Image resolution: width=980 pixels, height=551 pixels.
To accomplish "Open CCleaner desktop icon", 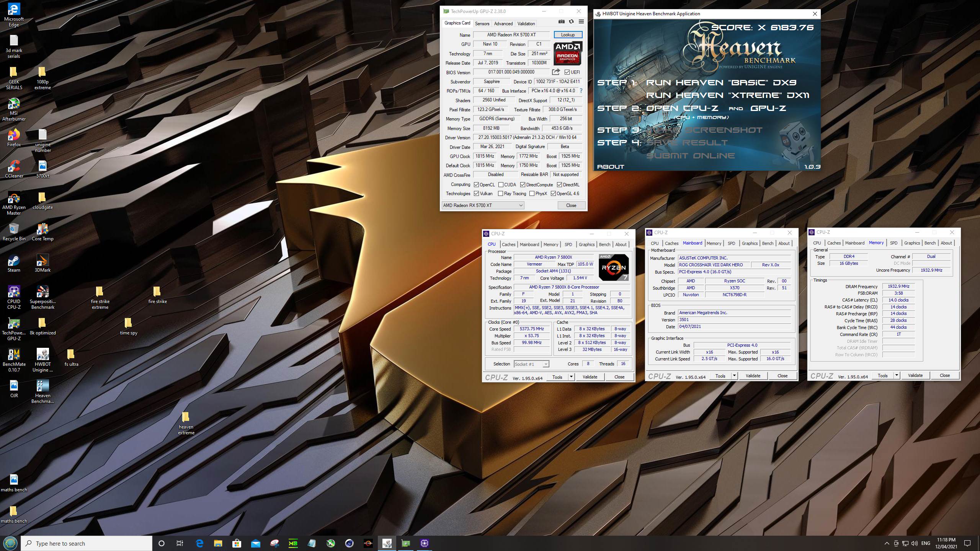I will 14,170.
